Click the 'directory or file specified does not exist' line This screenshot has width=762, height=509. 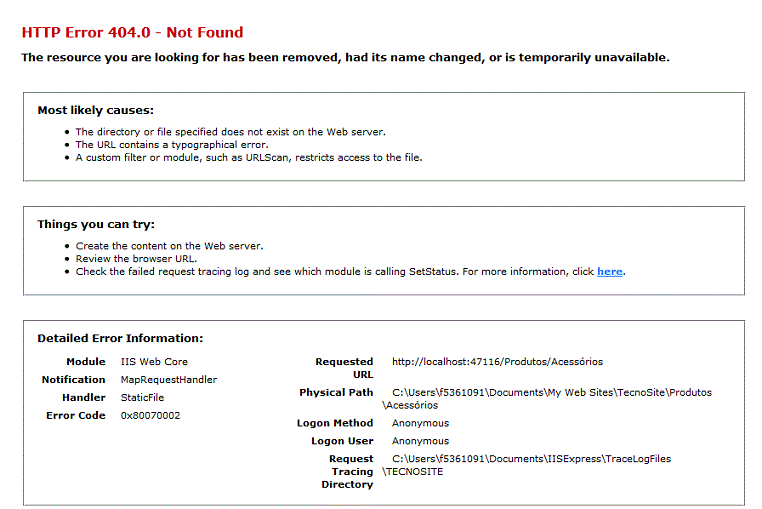(x=230, y=132)
